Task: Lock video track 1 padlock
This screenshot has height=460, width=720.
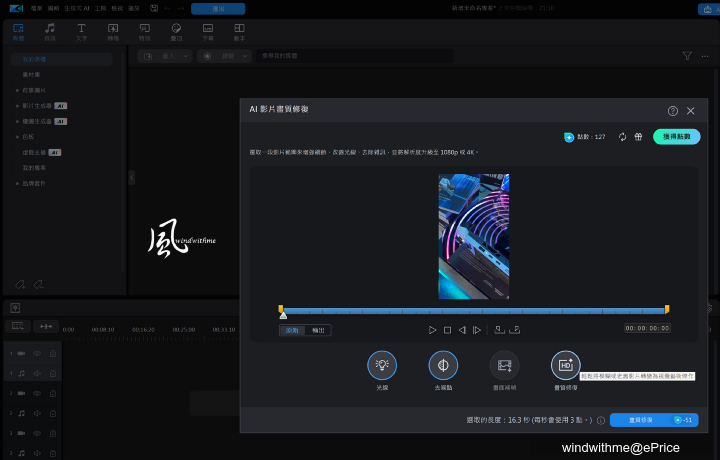Action: pyautogui.click(x=53, y=353)
